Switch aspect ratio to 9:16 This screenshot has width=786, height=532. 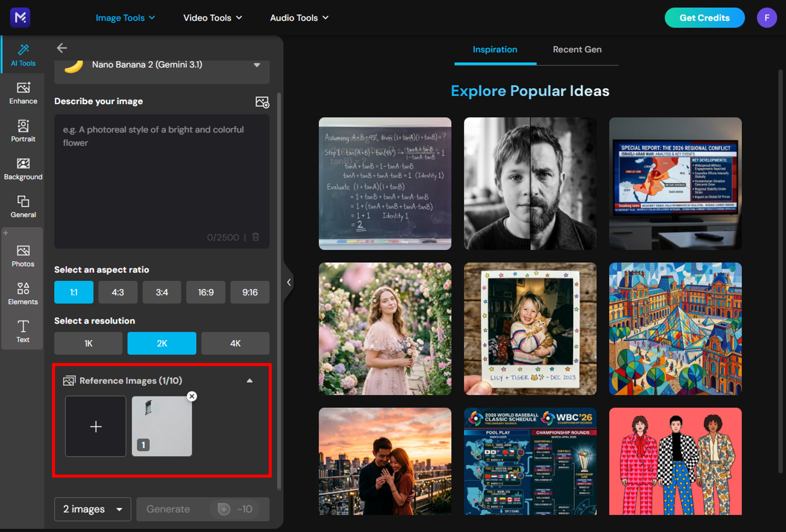tap(250, 292)
